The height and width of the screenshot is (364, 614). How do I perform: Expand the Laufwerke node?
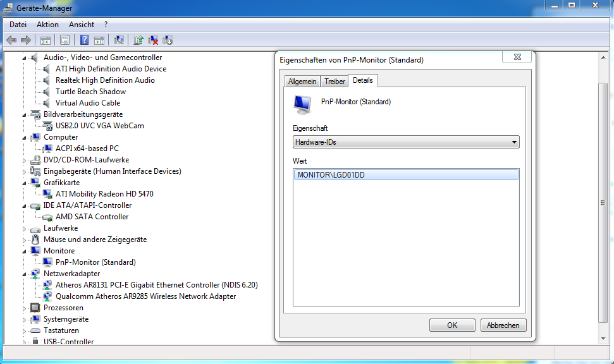click(24, 229)
